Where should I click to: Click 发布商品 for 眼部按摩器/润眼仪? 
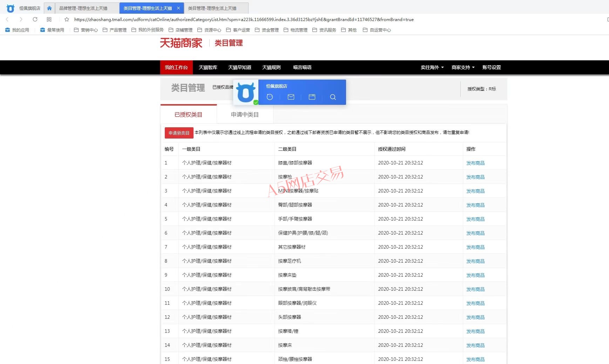point(475,303)
